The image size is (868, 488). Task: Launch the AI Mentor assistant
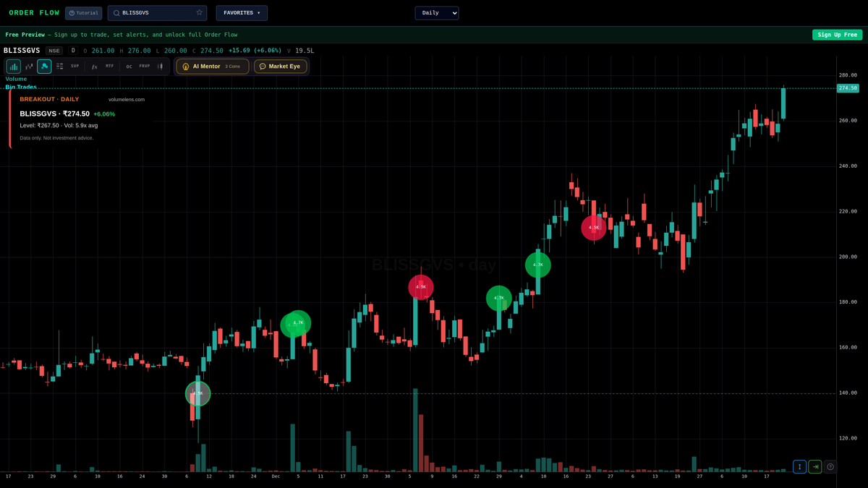212,66
